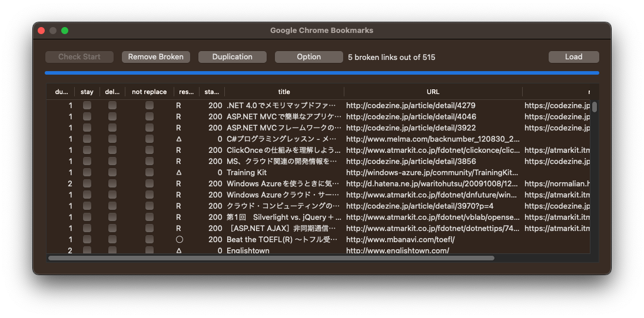Image resolution: width=644 pixels, height=318 pixels.
Task: Click the R result mark in Silverlight vs. jQuery row
Action: (178, 217)
